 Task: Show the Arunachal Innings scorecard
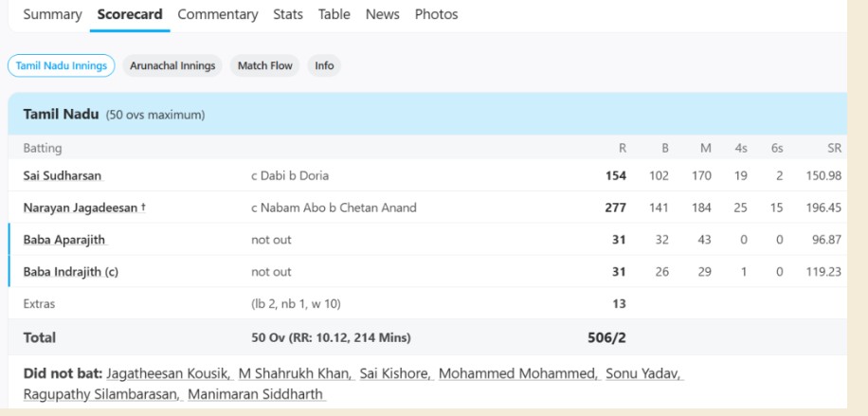pyautogui.click(x=172, y=66)
